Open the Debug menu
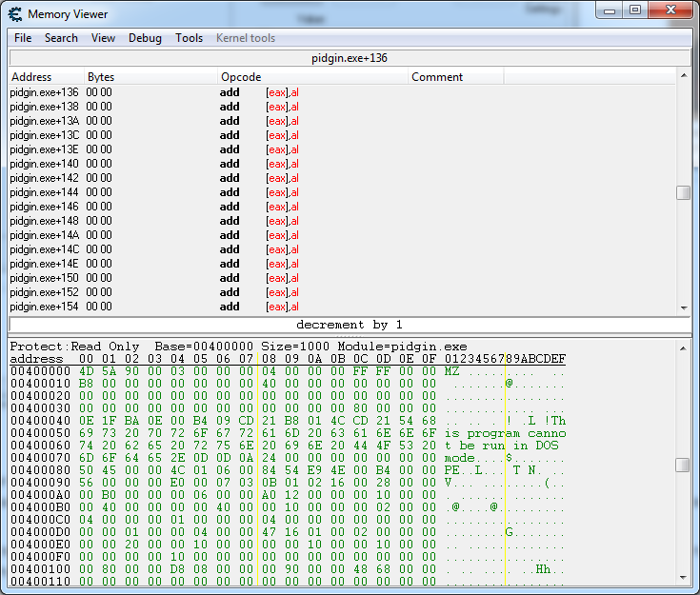700x595 pixels. pyautogui.click(x=145, y=38)
